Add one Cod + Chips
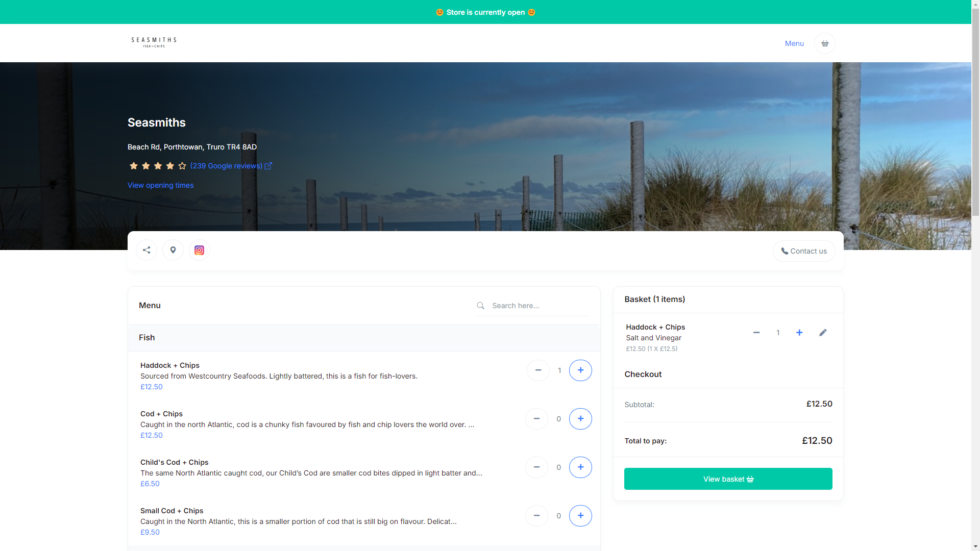 click(580, 419)
